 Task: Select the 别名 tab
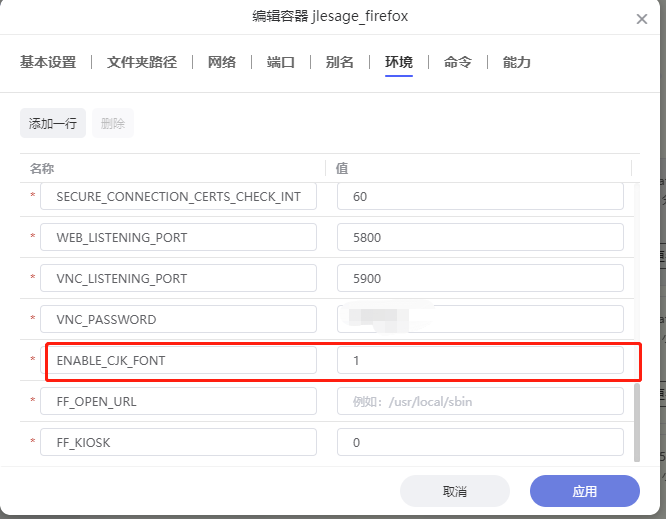[340, 62]
